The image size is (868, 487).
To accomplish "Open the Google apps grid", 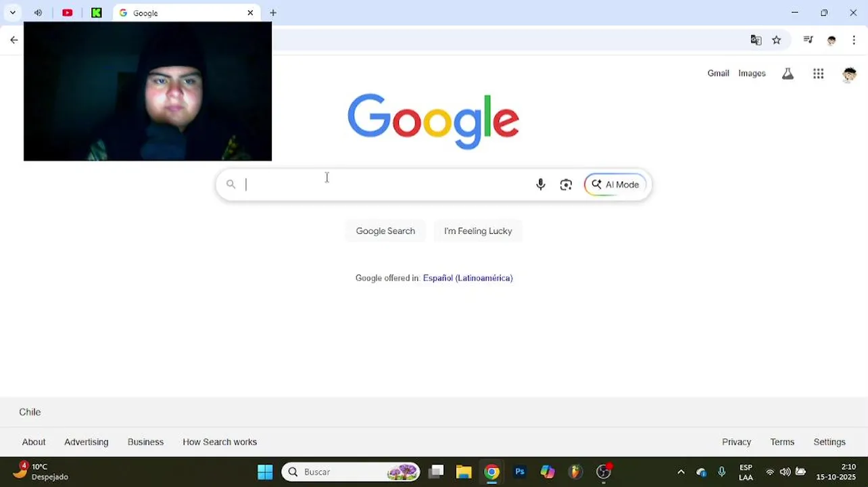I will (x=818, y=74).
